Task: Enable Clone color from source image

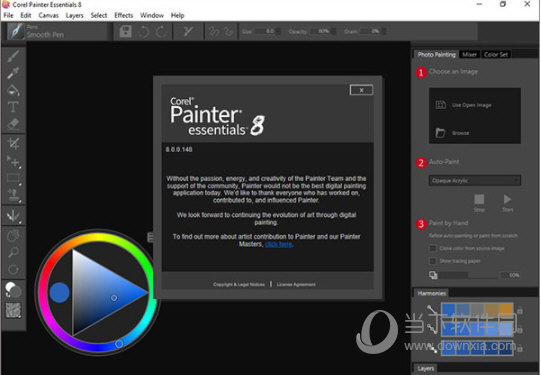Action: (x=432, y=248)
